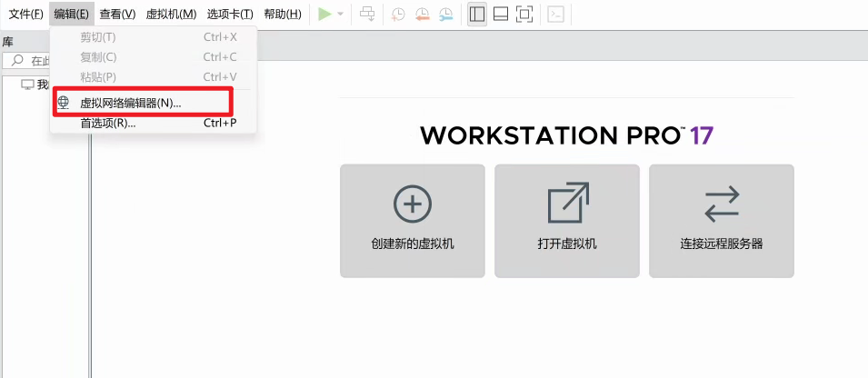Click the take snapshot clock icon
Screen dimensions: 868x378
[397, 15]
